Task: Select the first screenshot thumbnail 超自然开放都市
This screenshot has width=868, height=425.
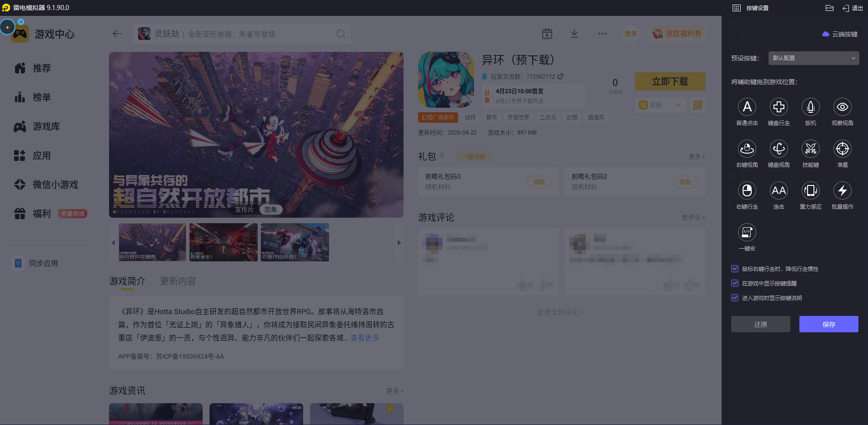Action: click(153, 242)
